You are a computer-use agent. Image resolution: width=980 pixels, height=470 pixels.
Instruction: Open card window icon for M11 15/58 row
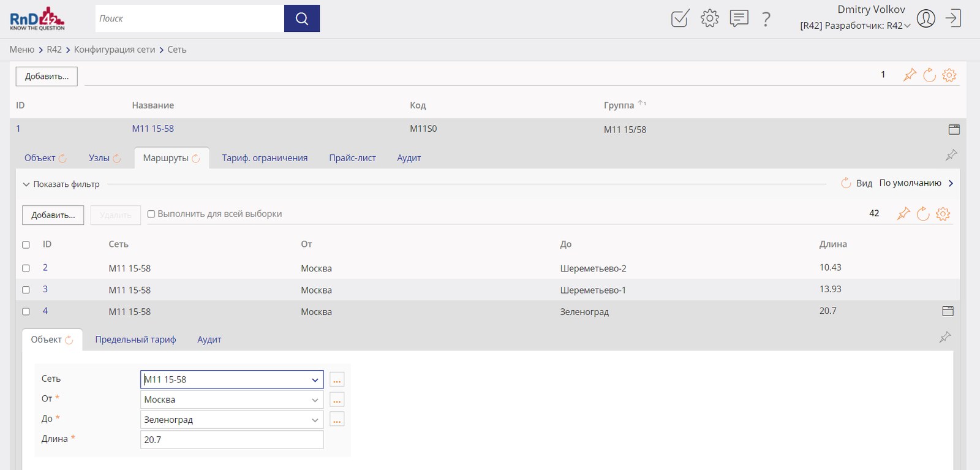pos(954,129)
